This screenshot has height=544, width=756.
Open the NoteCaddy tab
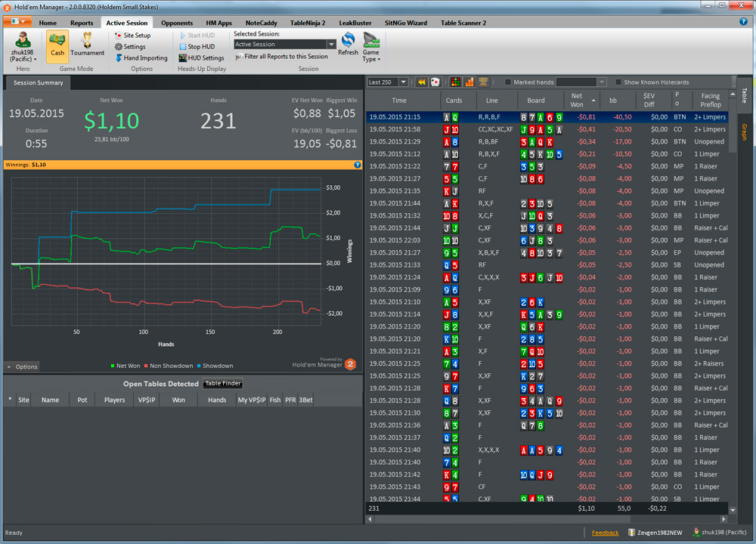pos(262,23)
